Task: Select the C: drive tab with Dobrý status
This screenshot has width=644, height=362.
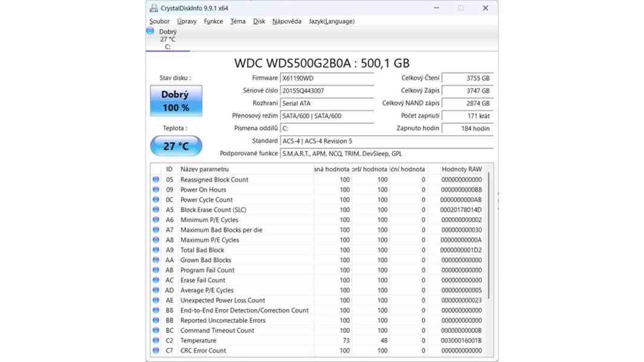Action: (167, 39)
